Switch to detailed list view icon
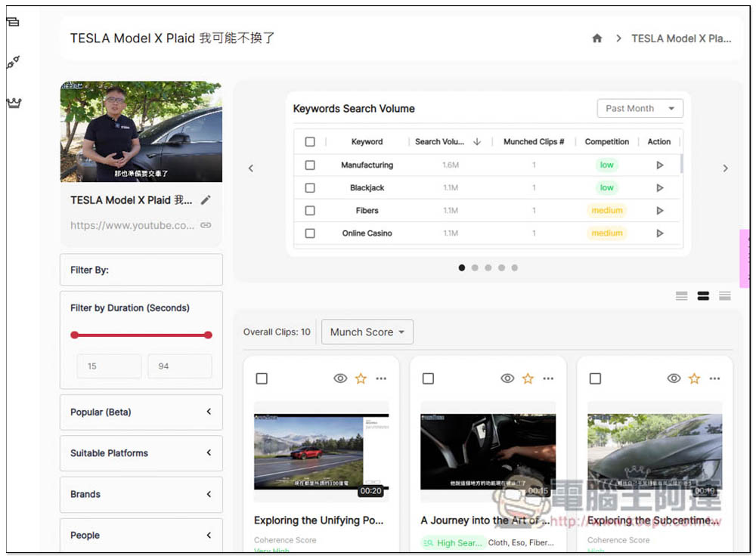 pos(725,296)
